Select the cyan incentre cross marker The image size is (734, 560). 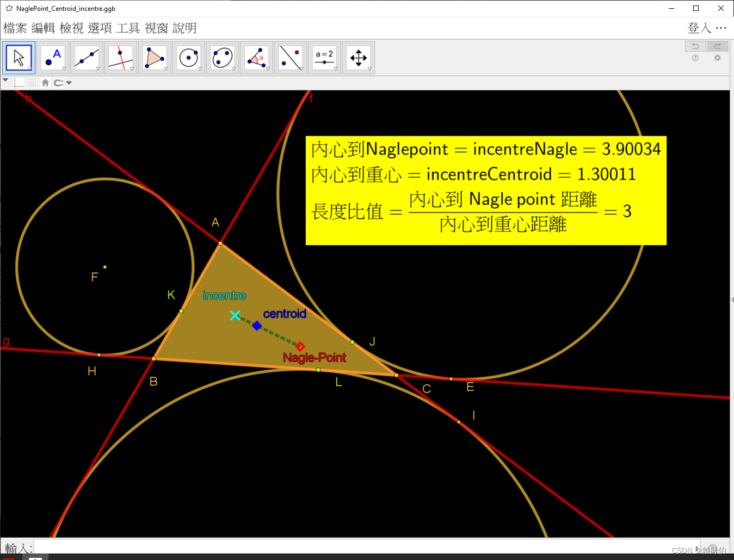point(235,315)
